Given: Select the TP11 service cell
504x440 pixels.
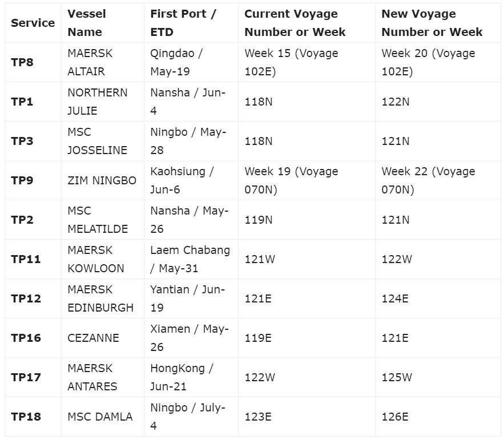Looking at the screenshot, I should (x=26, y=259).
